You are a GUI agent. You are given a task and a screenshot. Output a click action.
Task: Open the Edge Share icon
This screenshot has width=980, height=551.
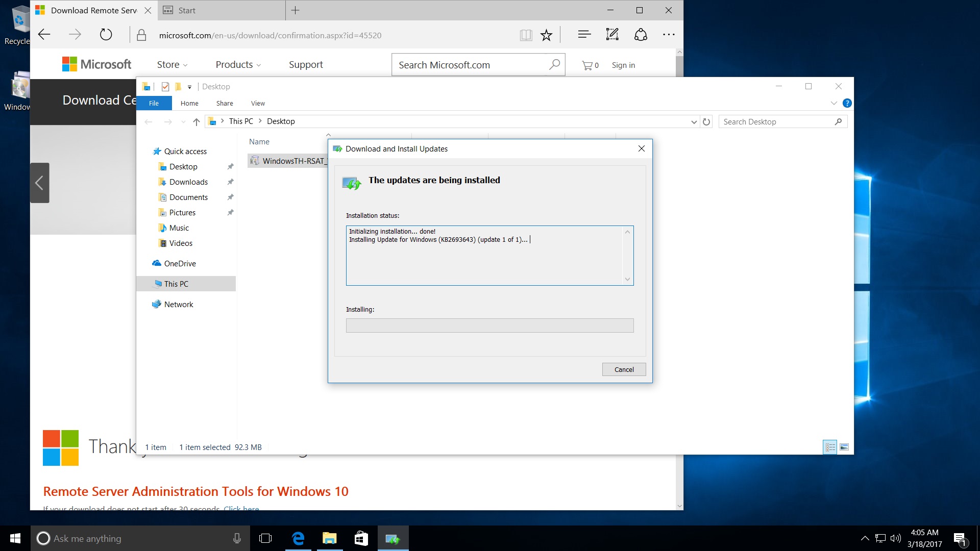[641, 35]
